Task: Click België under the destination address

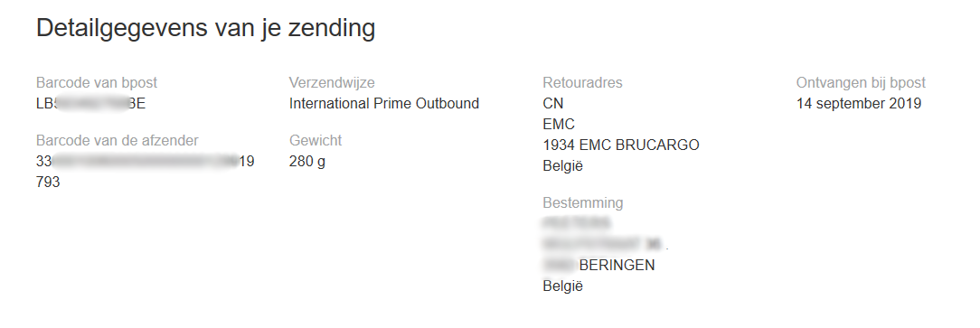Action: (562, 286)
